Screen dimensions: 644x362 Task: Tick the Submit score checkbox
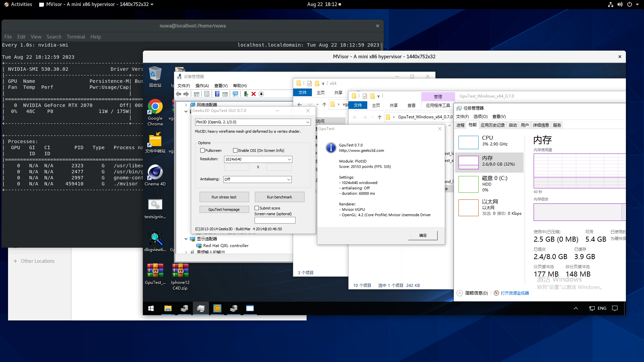point(257,208)
